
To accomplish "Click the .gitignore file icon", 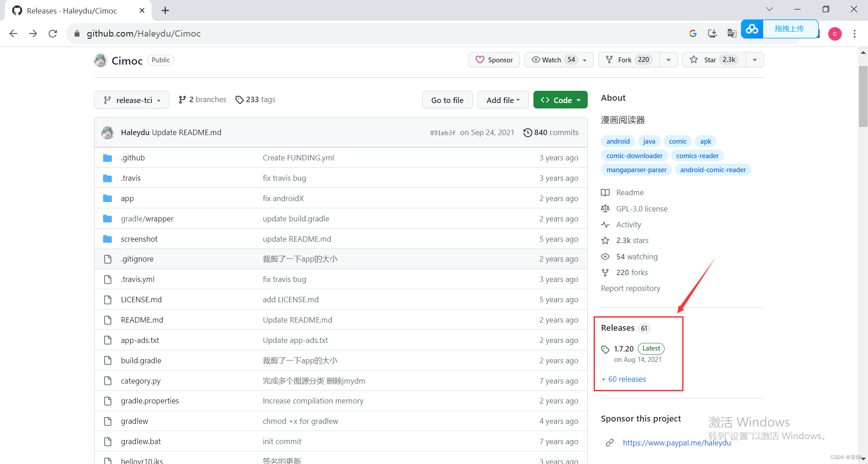I will (108, 259).
